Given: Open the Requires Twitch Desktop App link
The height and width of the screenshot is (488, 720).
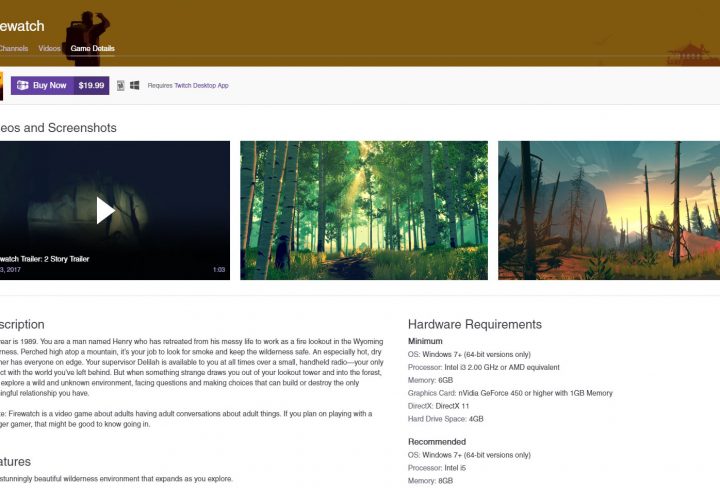Looking at the screenshot, I should [x=188, y=86].
